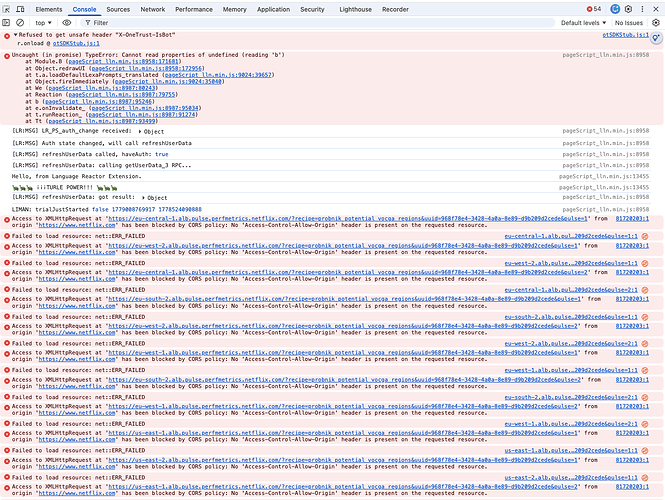Click inside the console Filter field
Screen dimensions: 665x500
(318, 23)
